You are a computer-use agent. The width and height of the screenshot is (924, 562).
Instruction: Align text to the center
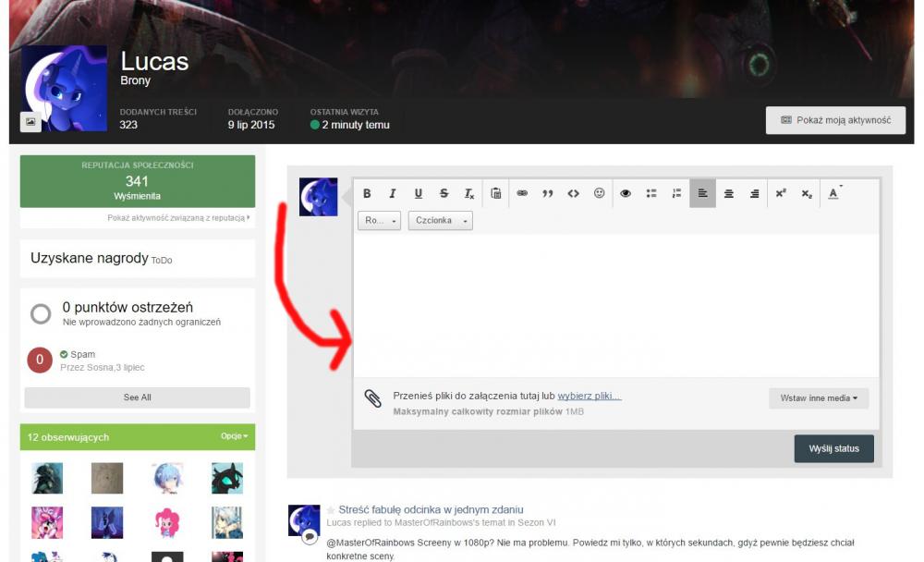tap(729, 193)
